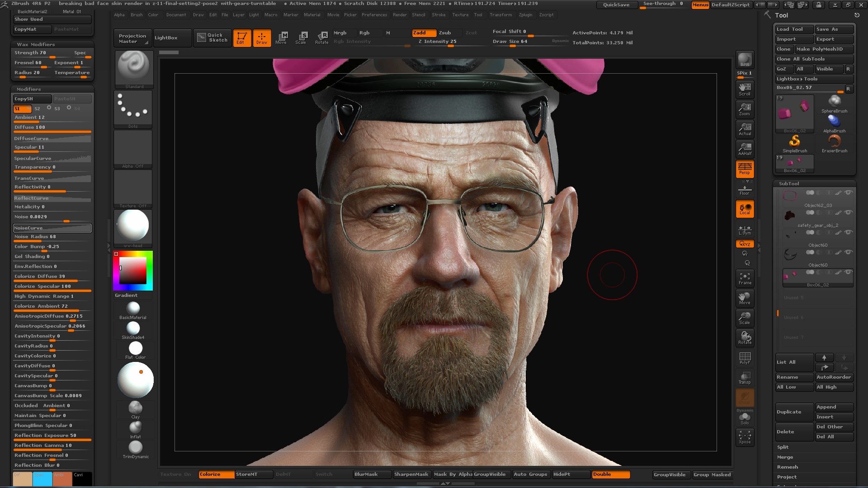868x488 pixels.
Task: Toggle the Floor grid
Action: [x=745, y=189]
